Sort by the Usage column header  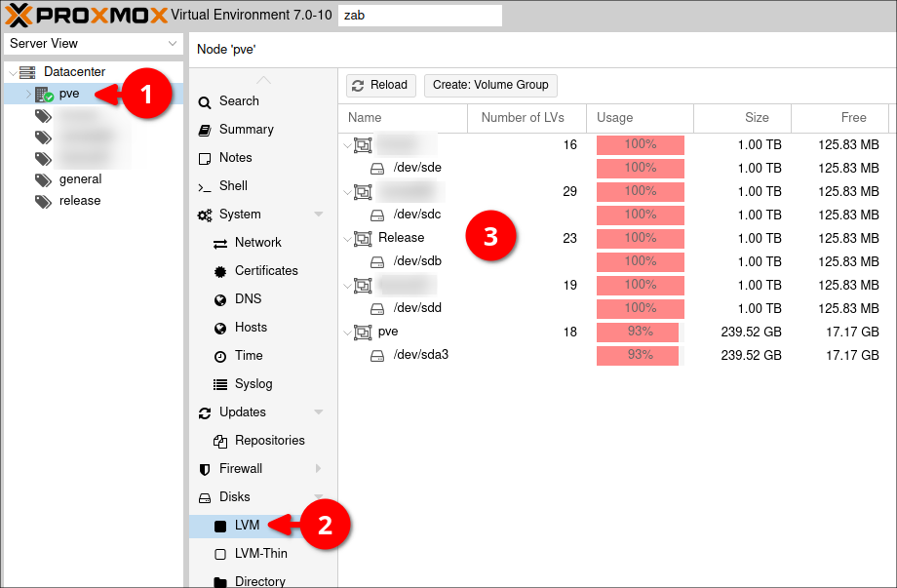pyautogui.click(x=641, y=118)
